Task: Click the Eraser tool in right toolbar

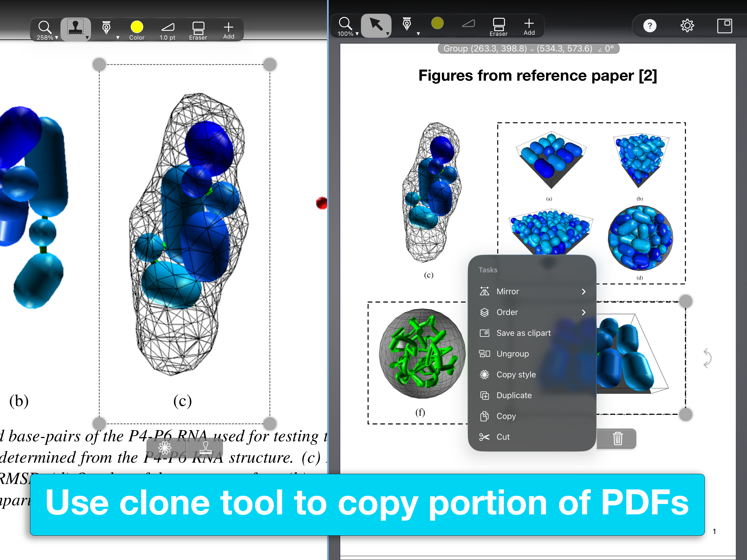Action: click(x=498, y=26)
